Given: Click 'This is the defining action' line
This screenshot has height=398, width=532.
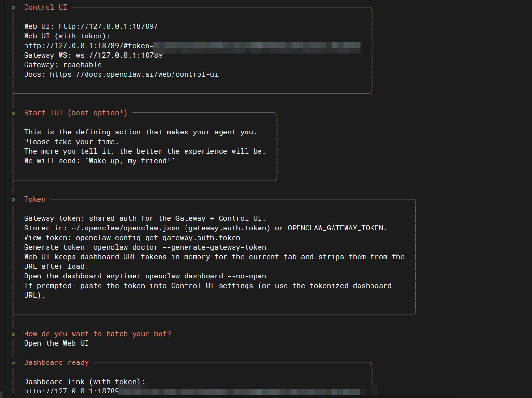Looking at the screenshot, I should (140, 132).
